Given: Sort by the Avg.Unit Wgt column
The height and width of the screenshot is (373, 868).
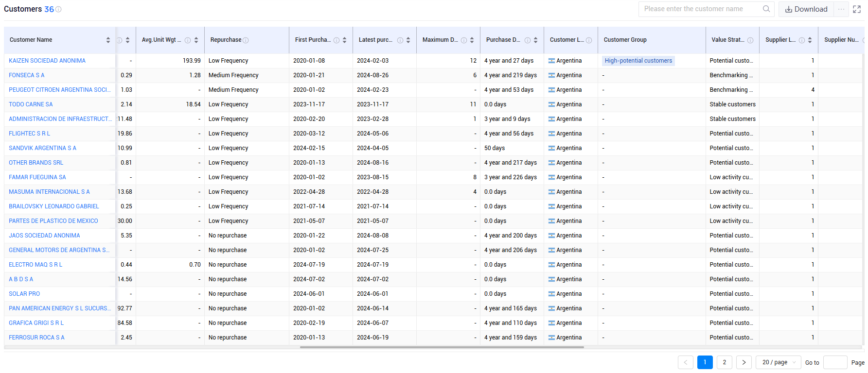Looking at the screenshot, I should 196,40.
